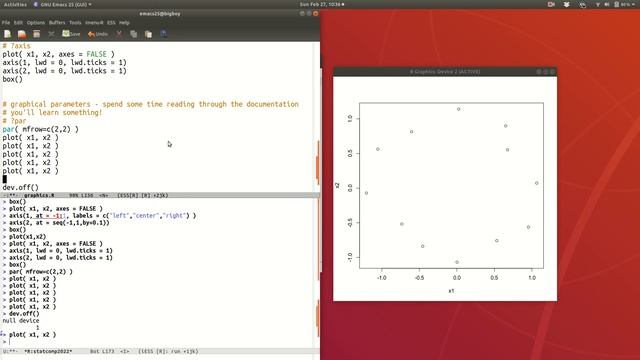The image size is (640, 360).
Task: Maximize the Emacs window
Action: point(309,13)
